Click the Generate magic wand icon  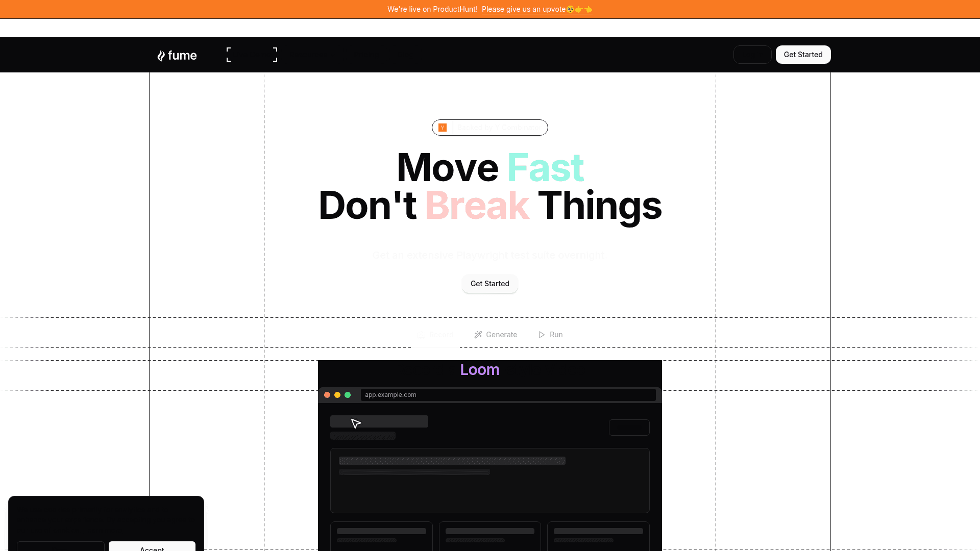pos(478,335)
